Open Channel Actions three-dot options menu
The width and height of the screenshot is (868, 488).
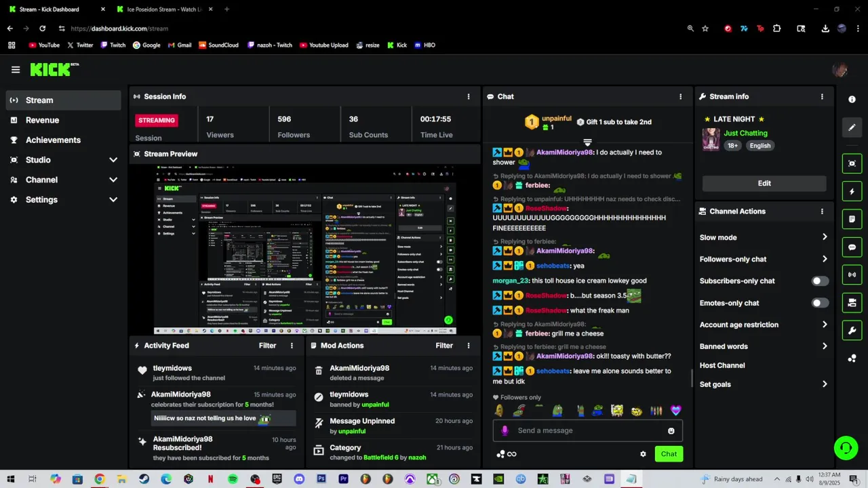[823, 211]
